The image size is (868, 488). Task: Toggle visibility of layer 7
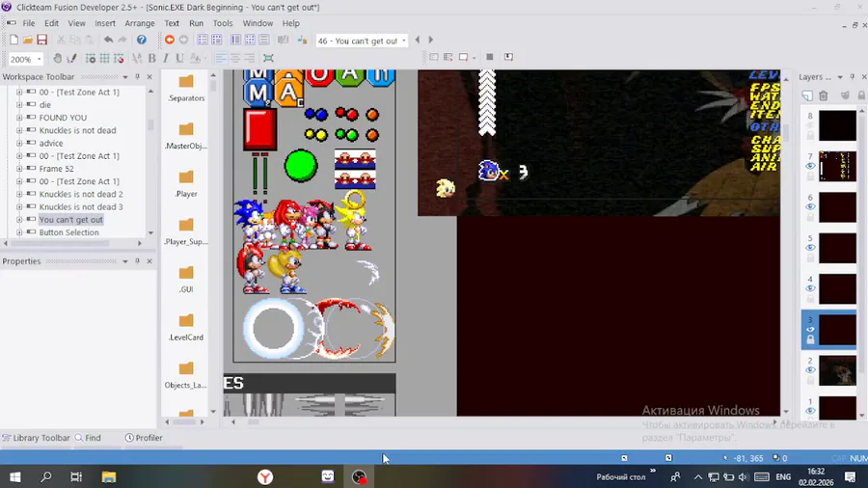[x=810, y=166]
